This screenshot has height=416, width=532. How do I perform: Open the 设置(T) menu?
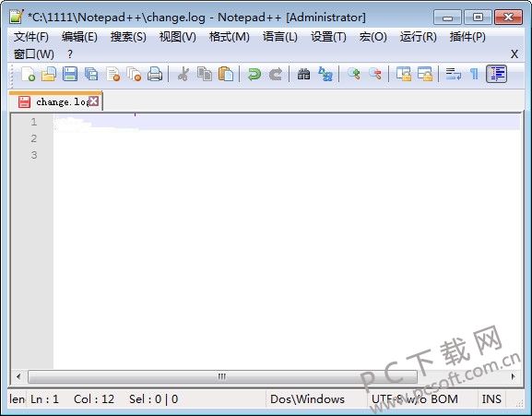point(328,37)
